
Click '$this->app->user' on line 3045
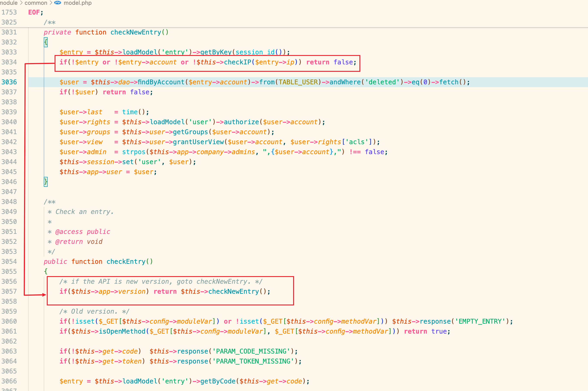[x=91, y=172]
